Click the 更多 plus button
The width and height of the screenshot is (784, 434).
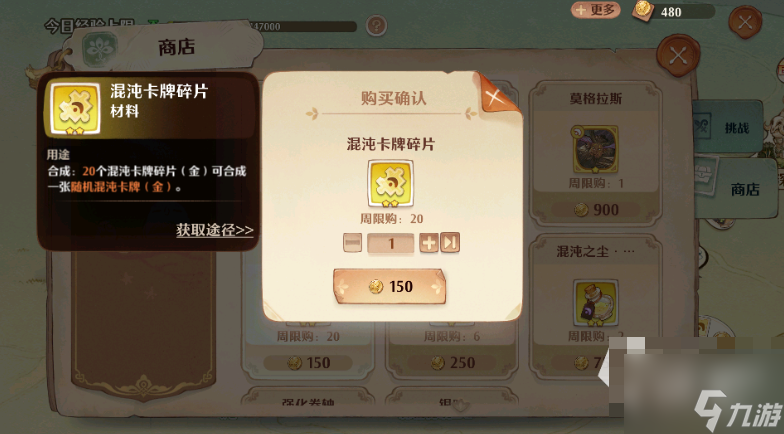[596, 10]
